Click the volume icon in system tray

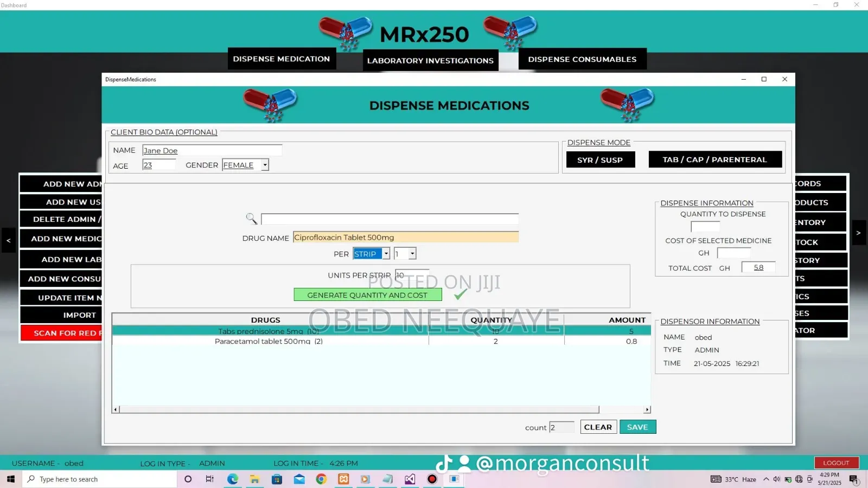click(x=777, y=479)
